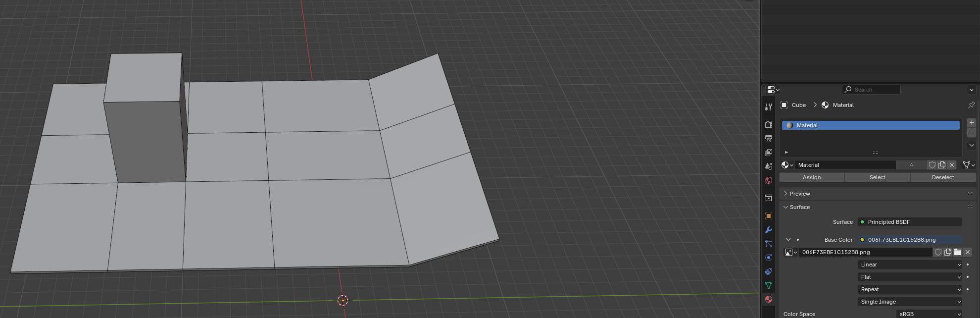Open the Object Constraints properties tab
Viewport: 980px width, 318px height.
click(768, 271)
